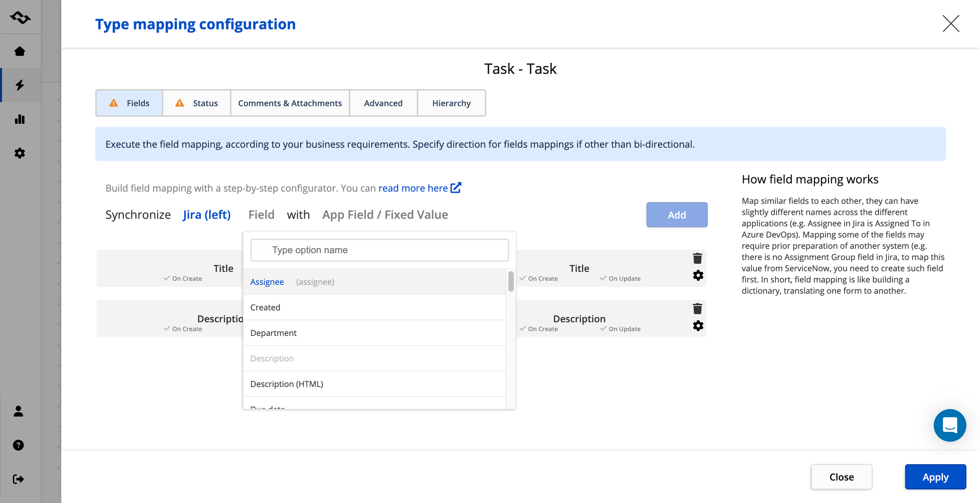Toggle On Create for right Description field
The height and width of the screenshot is (503, 980).
click(538, 329)
